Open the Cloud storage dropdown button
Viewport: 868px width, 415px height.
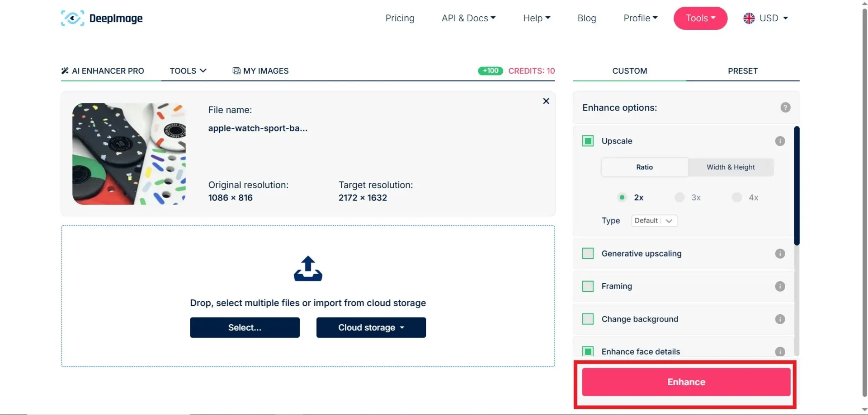click(x=371, y=327)
